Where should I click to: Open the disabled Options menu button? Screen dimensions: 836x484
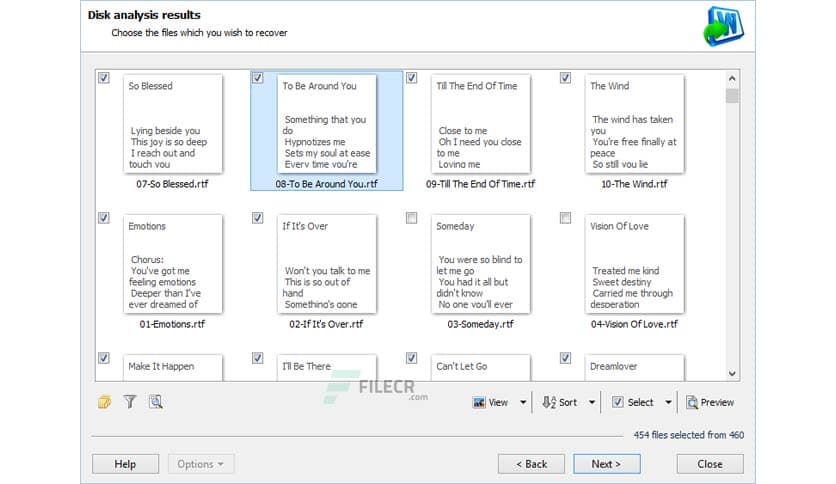(x=200, y=464)
